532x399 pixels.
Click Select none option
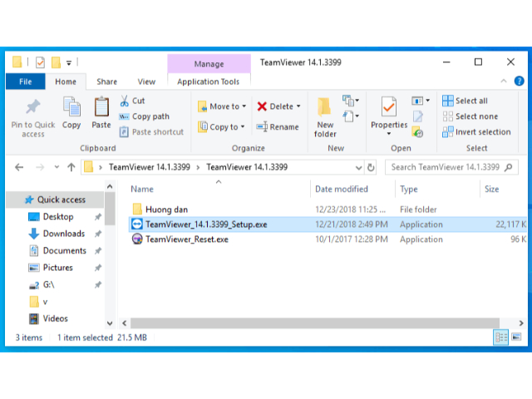470,116
